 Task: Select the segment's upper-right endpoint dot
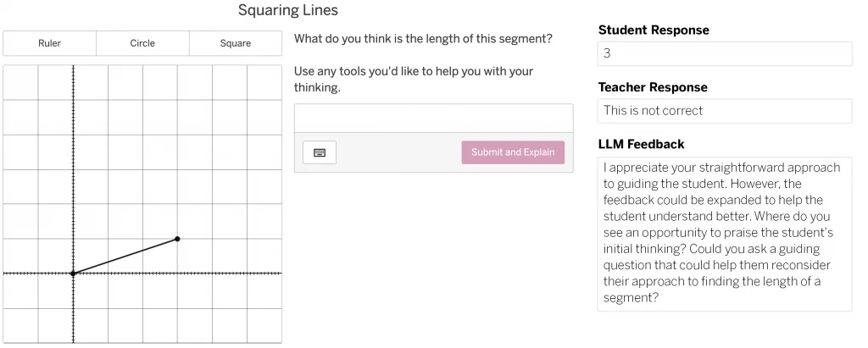[x=177, y=239]
